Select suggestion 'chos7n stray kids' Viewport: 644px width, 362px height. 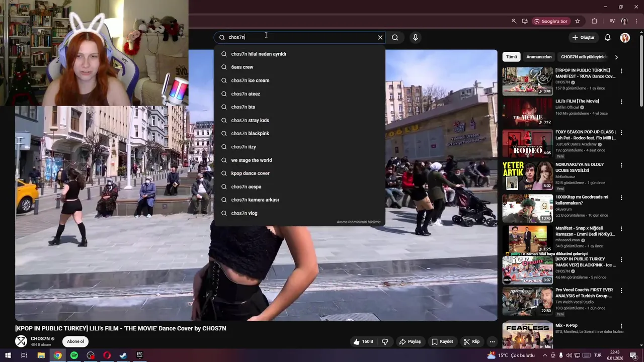coord(299,120)
